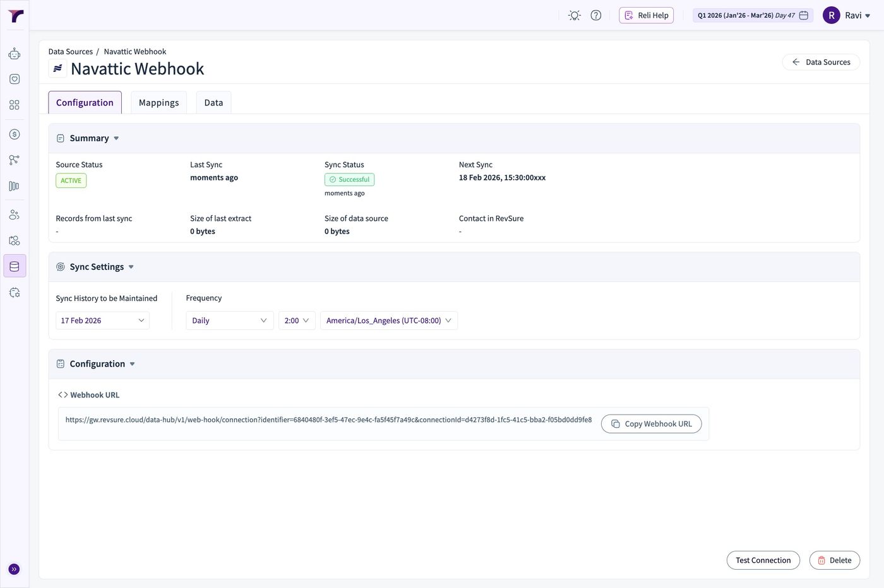
Task: Click the Successful sync status badge
Action: click(x=349, y=180)
